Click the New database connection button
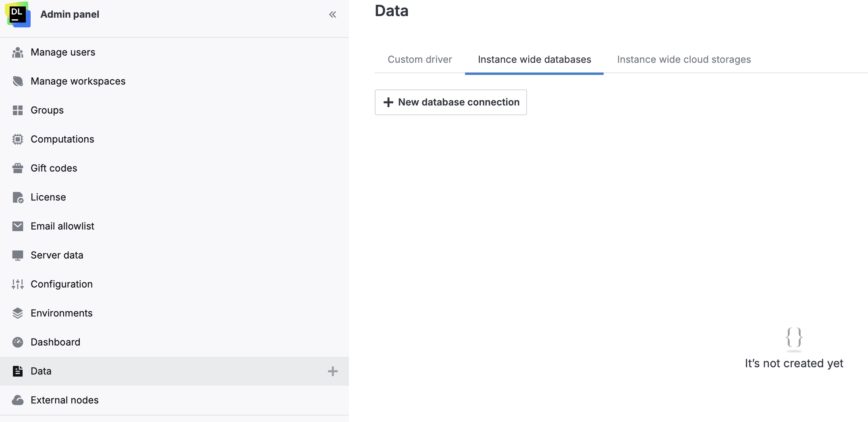The width and height of the screenshot is (868, 422). (x=451, y=102)
